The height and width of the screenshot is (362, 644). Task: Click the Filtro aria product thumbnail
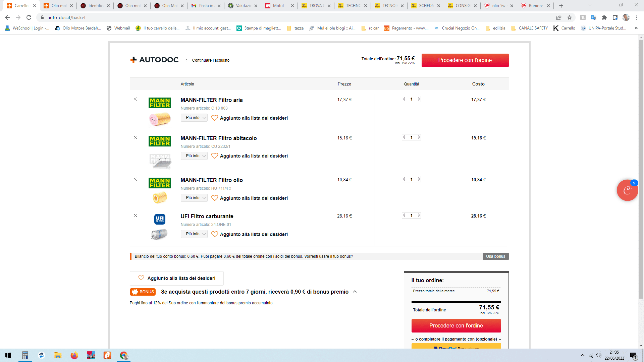(x=160, y=119)
